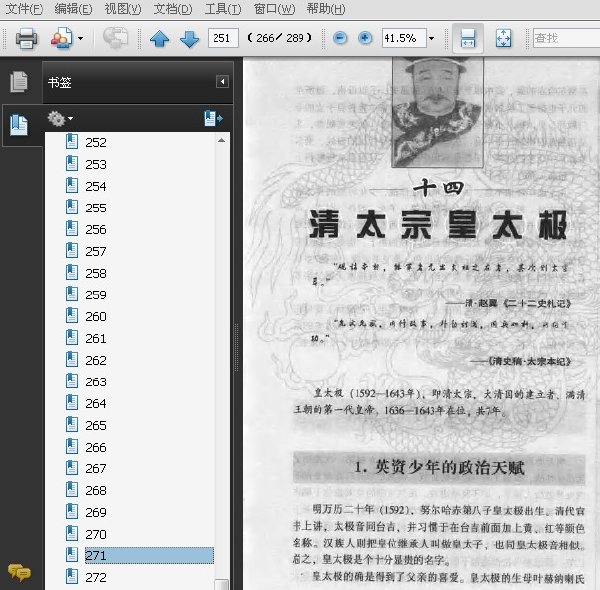Open the 编辑(E) menu
600x590 pixels.
point(73,8)
